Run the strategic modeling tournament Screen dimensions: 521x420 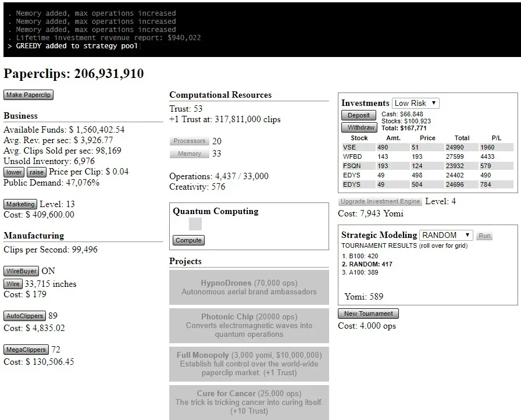point(484,236)
